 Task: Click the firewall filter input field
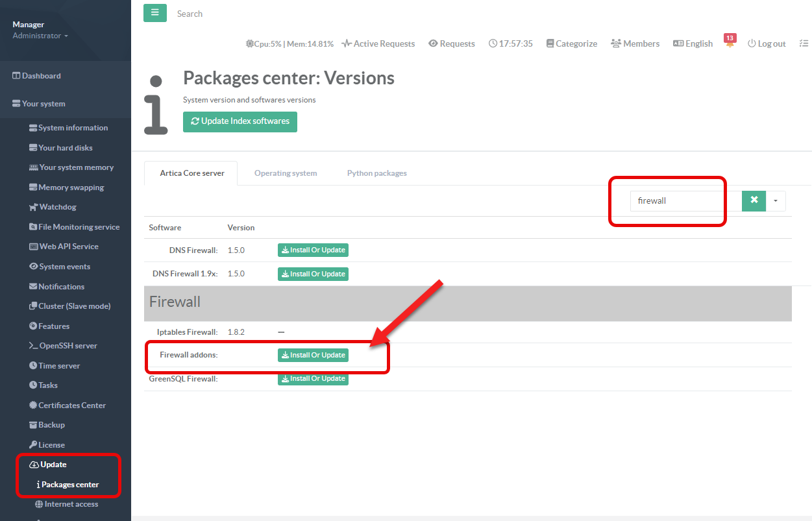point(685,200)
